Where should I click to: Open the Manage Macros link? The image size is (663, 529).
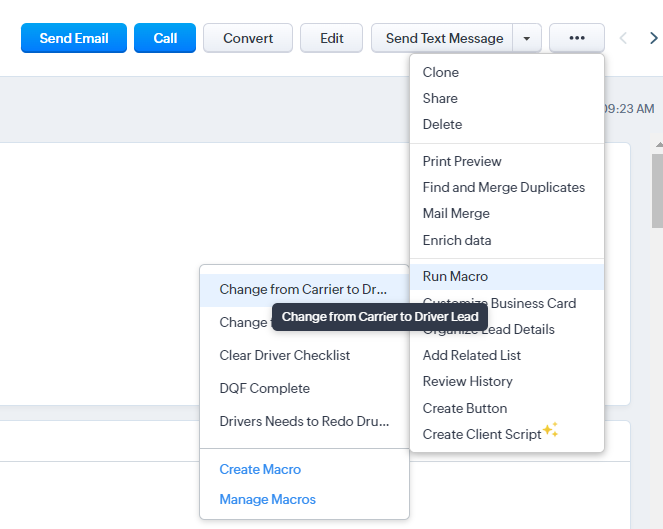267,499
